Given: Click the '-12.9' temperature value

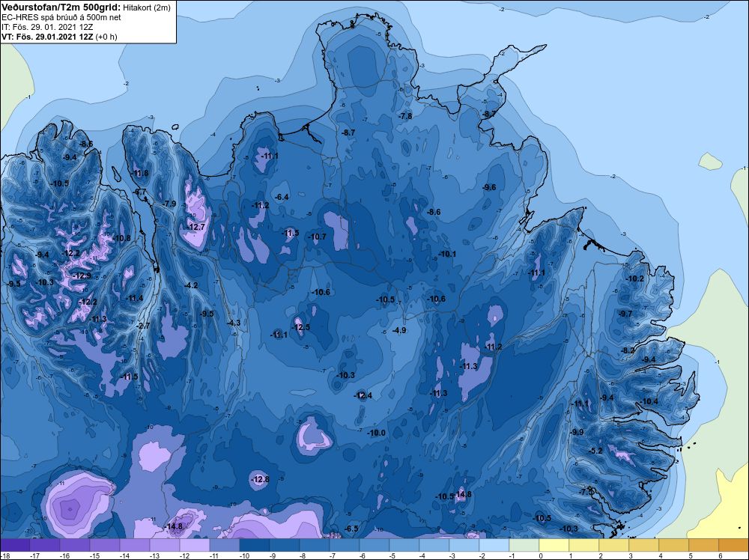Looking at the screenshot, I should click(82, 276).
